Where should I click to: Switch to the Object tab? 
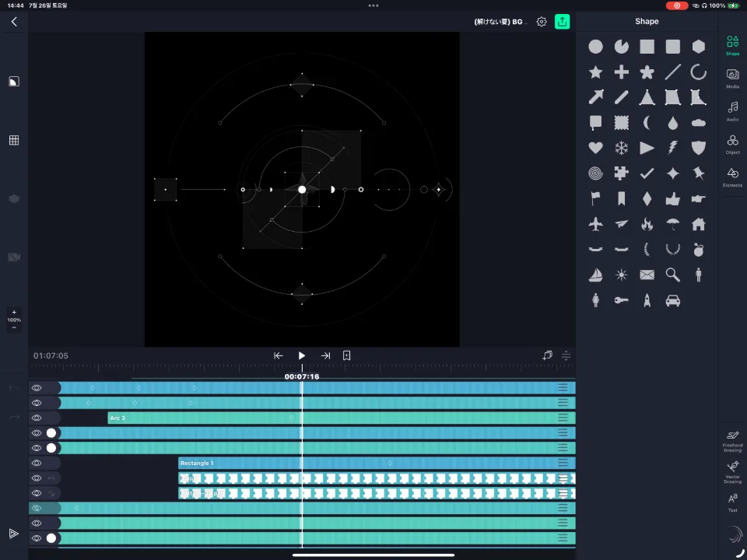[733, 145]
